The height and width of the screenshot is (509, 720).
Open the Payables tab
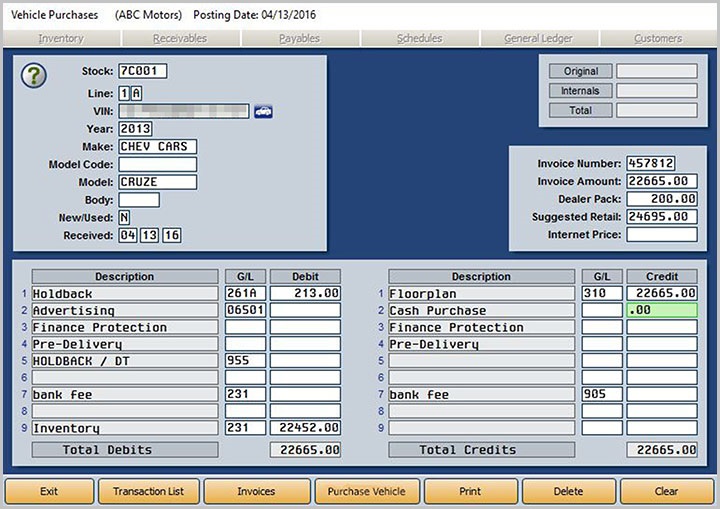(x=299, y=39)
